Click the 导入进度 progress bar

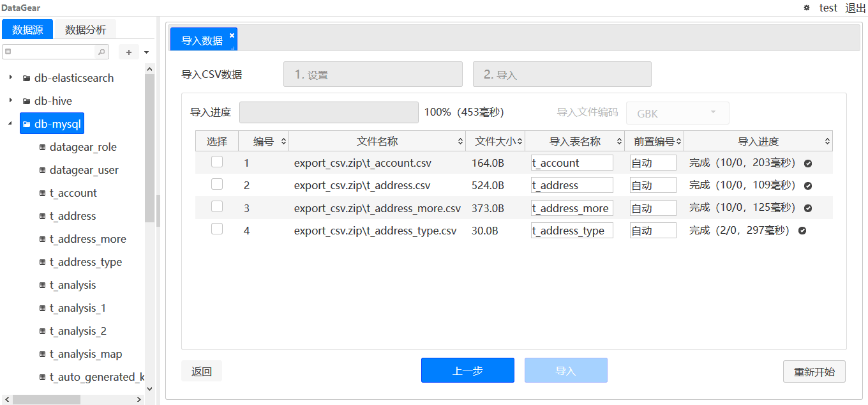(x=328, y=112)
